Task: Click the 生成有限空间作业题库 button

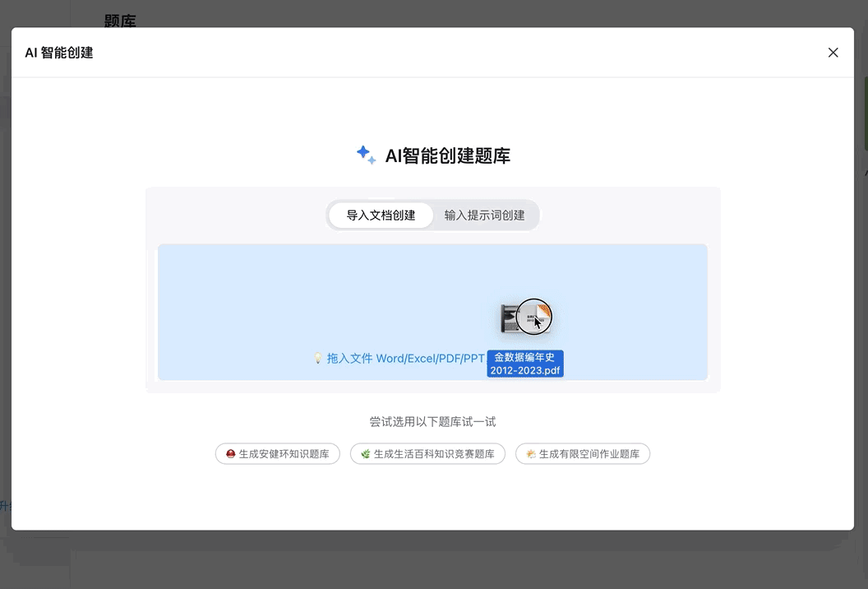Action: [583, 453]
